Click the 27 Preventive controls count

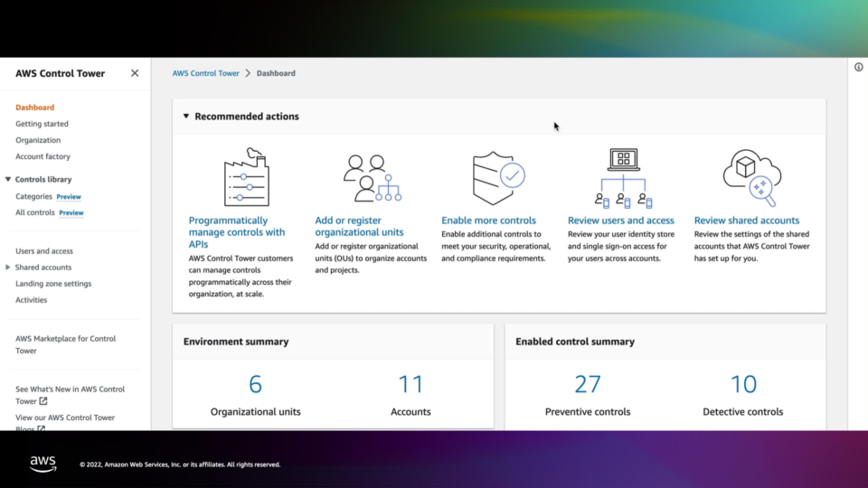(588, 384)
